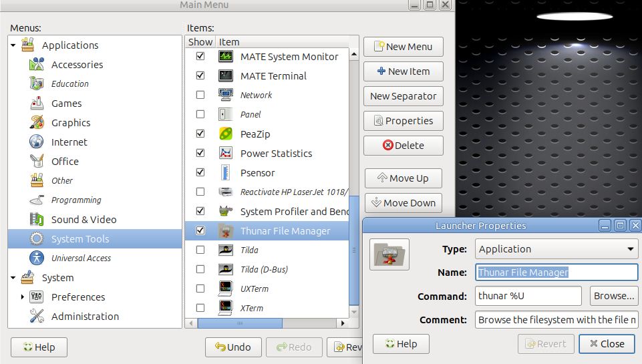
Task: Enable the Tilda show checkbox
Action: click(x=200, y=250)
